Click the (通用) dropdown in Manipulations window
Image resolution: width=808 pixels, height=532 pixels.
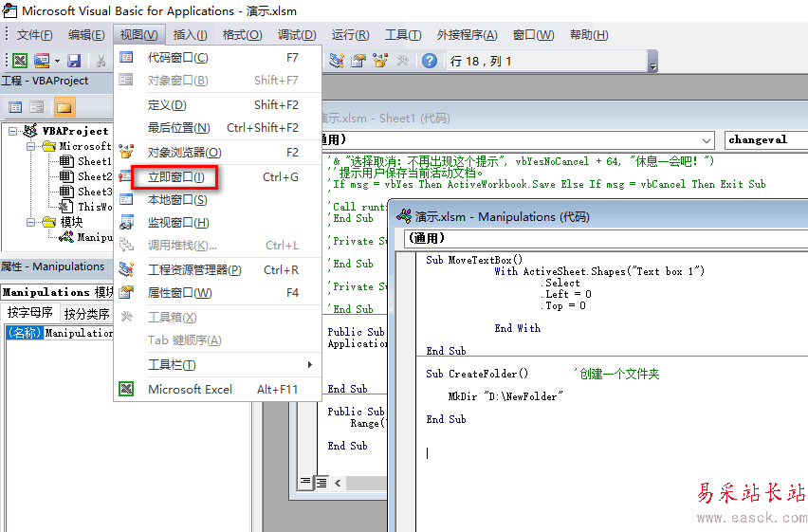pos(606,238)
